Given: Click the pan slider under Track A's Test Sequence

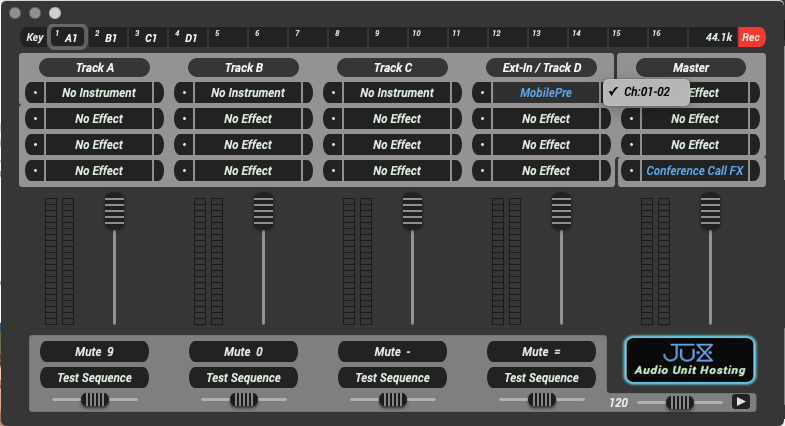Looking at the screenshot, I should pyautogui.click(x=95, y=399).
